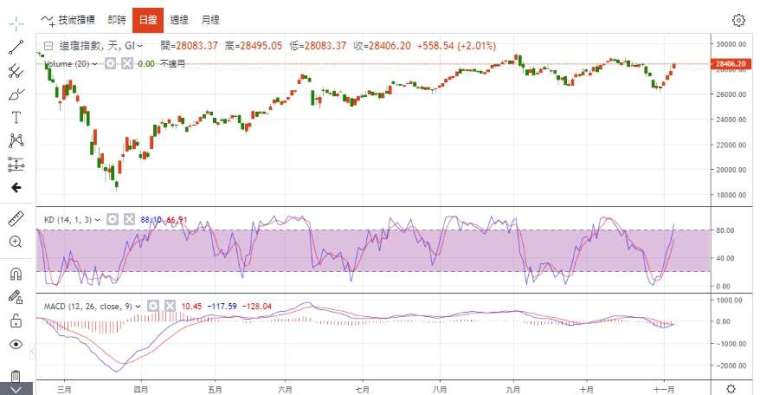This screenshot has height=395, width=760.
Task: Click the 十一月 label on time axis
Action: pos(665,389)
